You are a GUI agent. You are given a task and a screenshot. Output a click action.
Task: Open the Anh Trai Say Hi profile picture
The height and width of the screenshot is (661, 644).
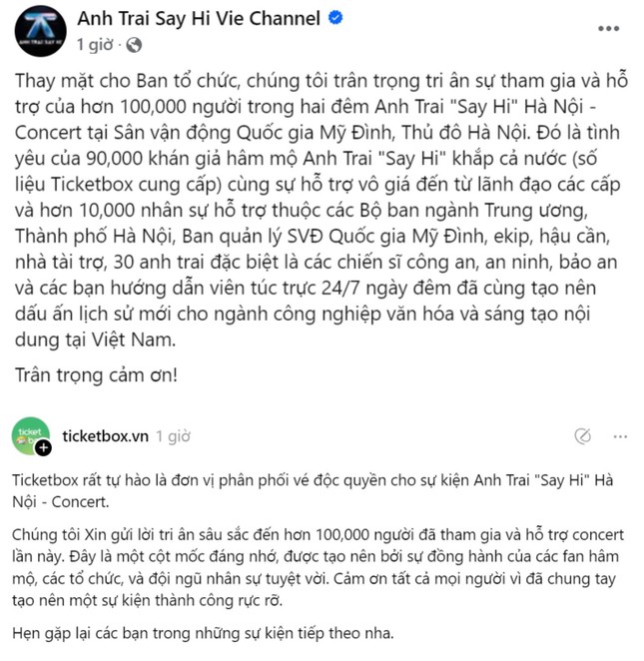(x=41, y=31)
